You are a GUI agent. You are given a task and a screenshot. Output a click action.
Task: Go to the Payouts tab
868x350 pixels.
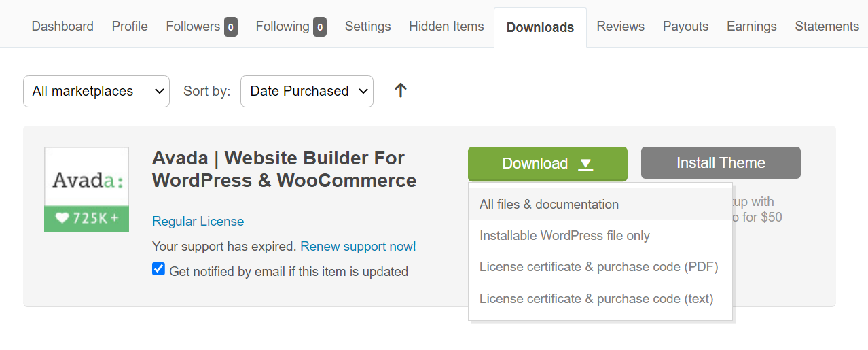pos(685,27)
